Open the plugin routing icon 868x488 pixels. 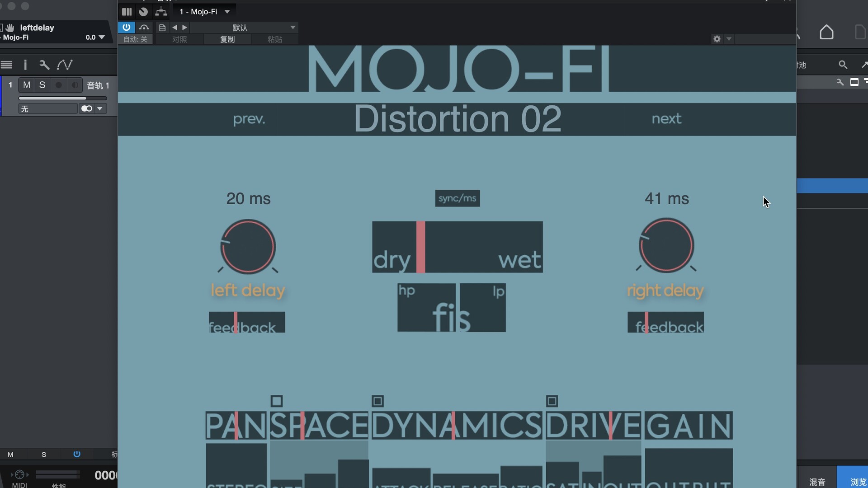click(x=161, y=12)
